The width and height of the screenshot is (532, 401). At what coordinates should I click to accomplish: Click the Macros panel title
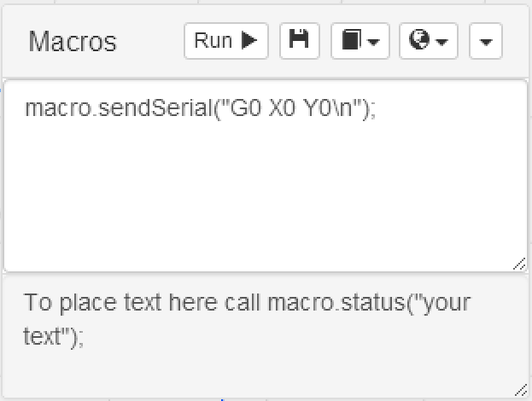tap(73, 42)
